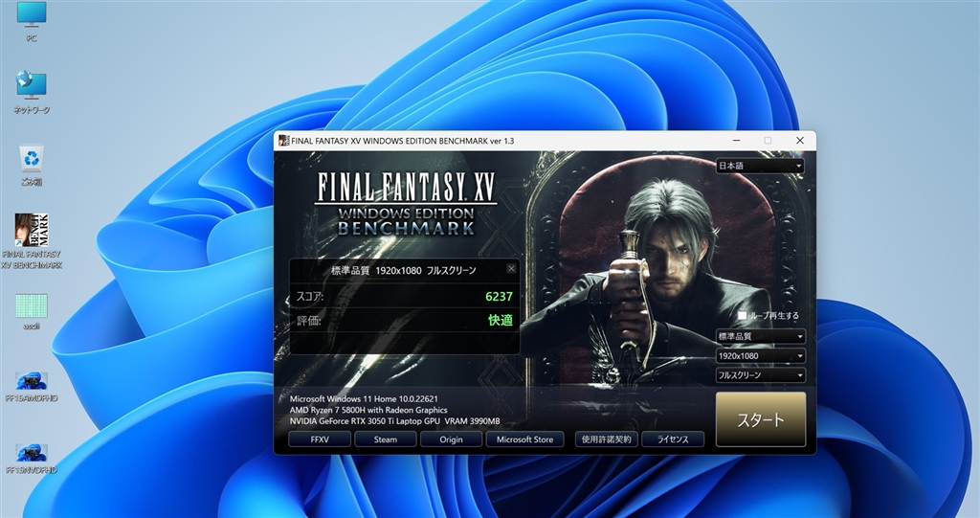980x518 pixels.
Task: Minimize the benchmark window
Action: (x=736, y=141)
